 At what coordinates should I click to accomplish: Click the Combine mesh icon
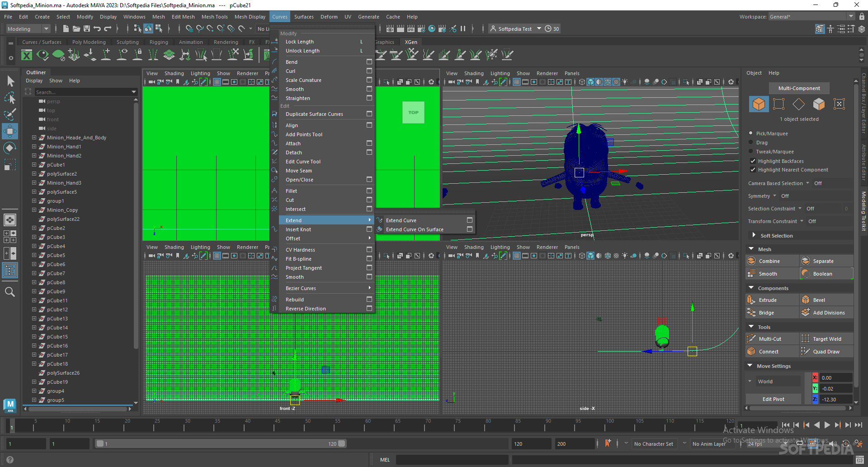[751, 261]
